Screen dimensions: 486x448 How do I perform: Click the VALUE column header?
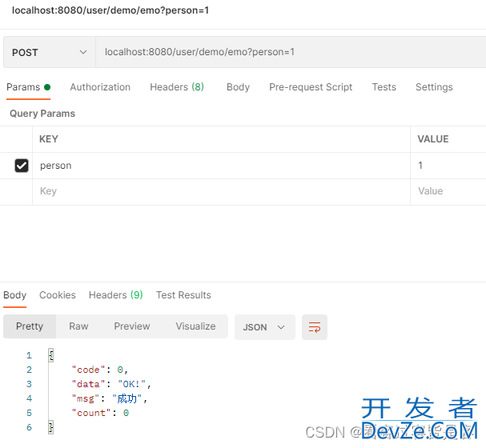(x=433, y=139)
